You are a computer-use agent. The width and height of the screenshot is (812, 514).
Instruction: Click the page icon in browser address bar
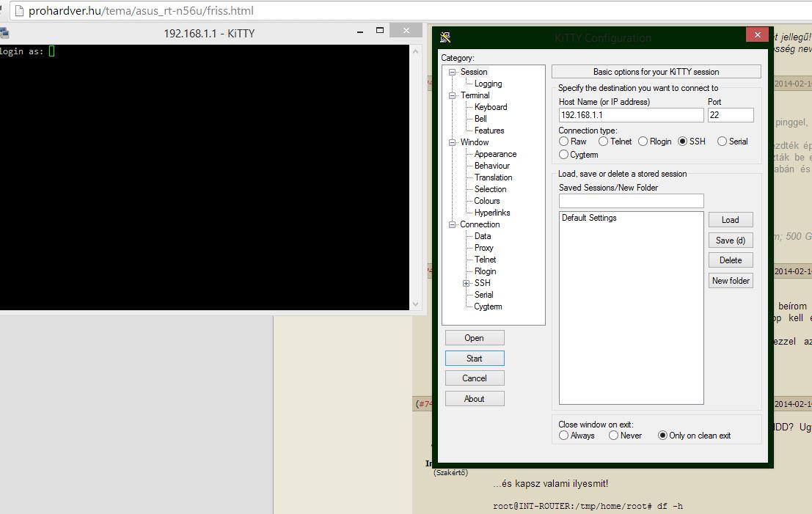pyautogui.click(x=19, y=10)
